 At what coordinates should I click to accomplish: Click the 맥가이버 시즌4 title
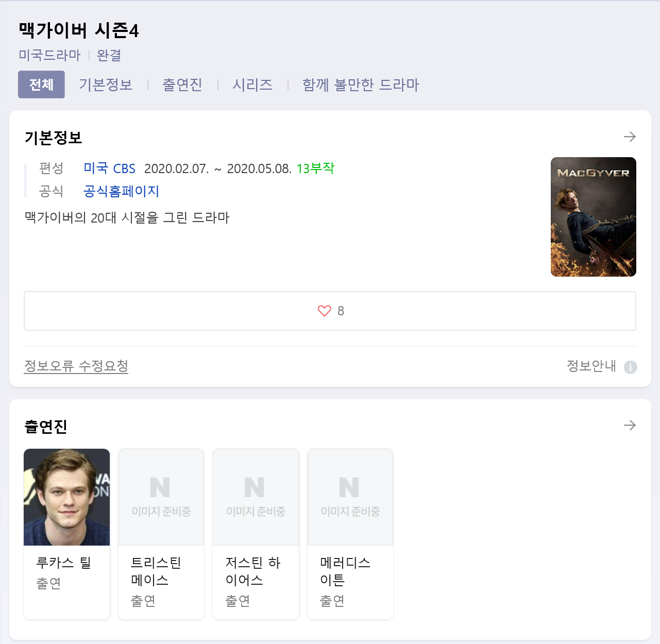(x=79, y=30)
